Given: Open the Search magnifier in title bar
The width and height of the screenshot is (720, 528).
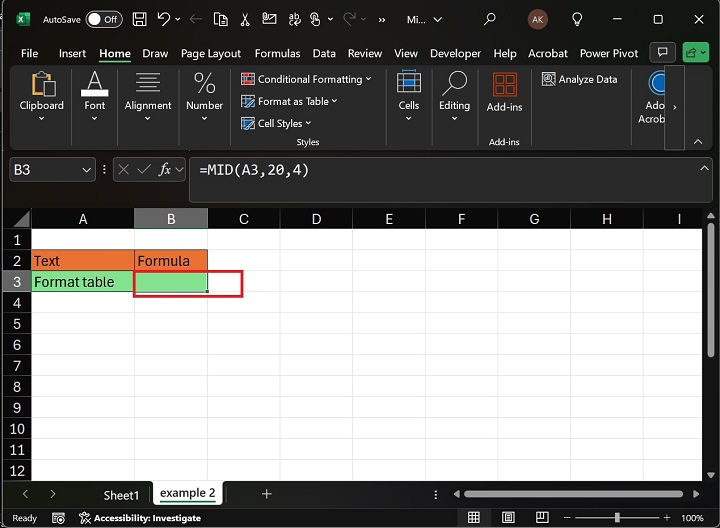Looking at the screenshot, I should [x=490, y=19].
